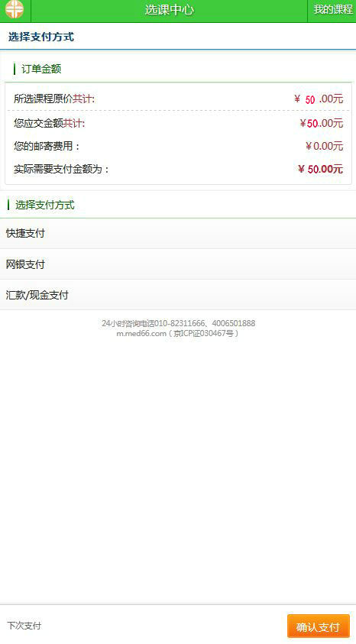The width and height of the screenshot is (356, 644).
Task: Click the 实际需要支付金额为 label
Action: 62,169
